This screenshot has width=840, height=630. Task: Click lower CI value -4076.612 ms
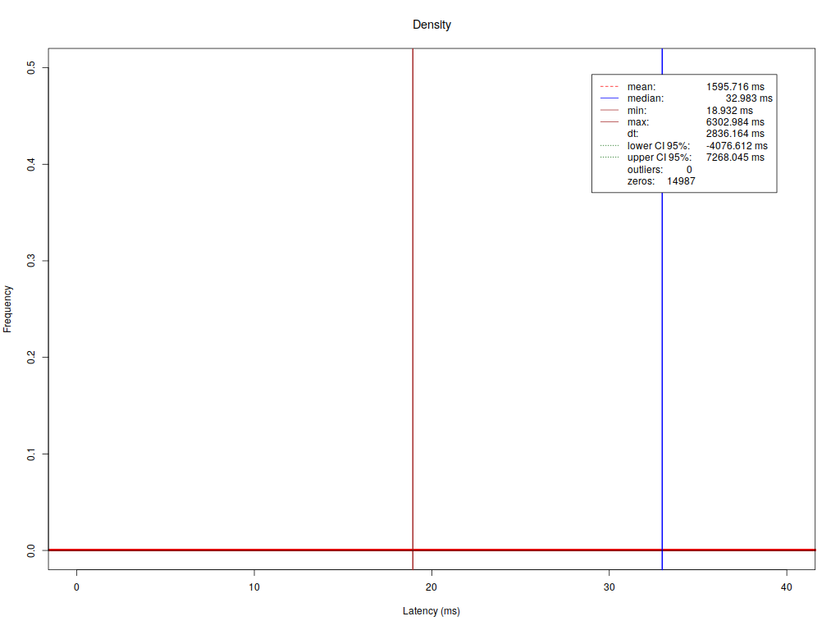tap(737, 146)
